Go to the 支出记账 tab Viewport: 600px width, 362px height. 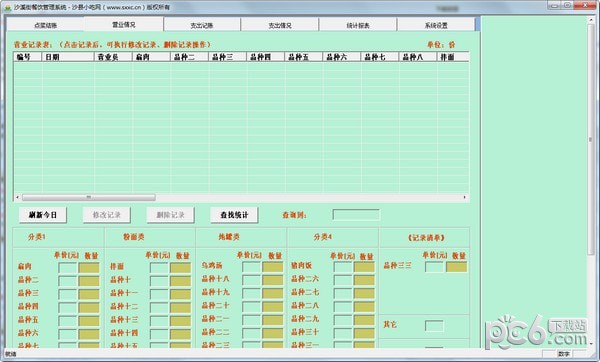[202, 25]
